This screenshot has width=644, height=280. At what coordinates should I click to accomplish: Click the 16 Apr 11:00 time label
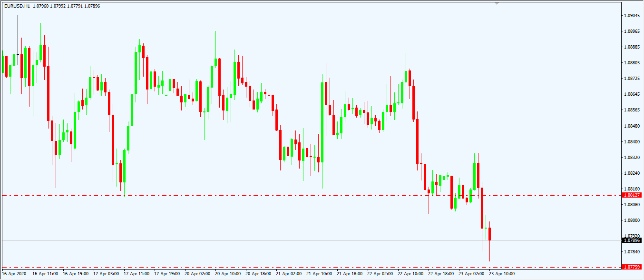[45, 274]
